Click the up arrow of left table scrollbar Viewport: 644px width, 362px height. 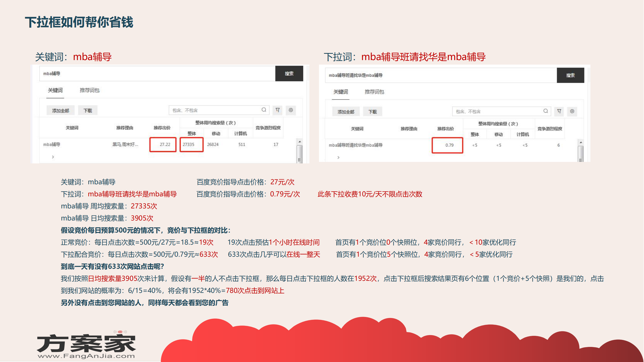click(x=300, y=142)
